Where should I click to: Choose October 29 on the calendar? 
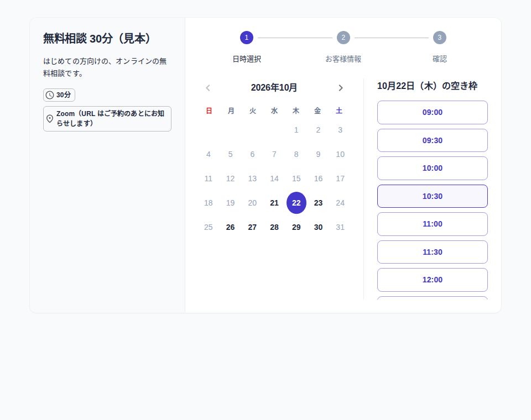(296, 228)
